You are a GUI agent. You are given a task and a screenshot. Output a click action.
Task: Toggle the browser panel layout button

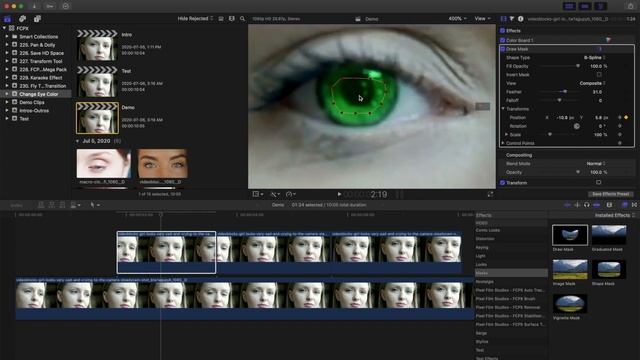pos(569,6)
